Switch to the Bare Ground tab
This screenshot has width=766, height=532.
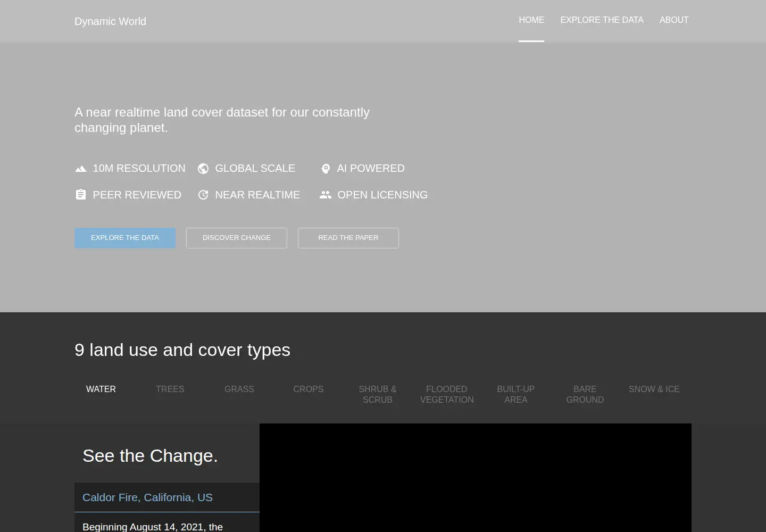(585, 394)
